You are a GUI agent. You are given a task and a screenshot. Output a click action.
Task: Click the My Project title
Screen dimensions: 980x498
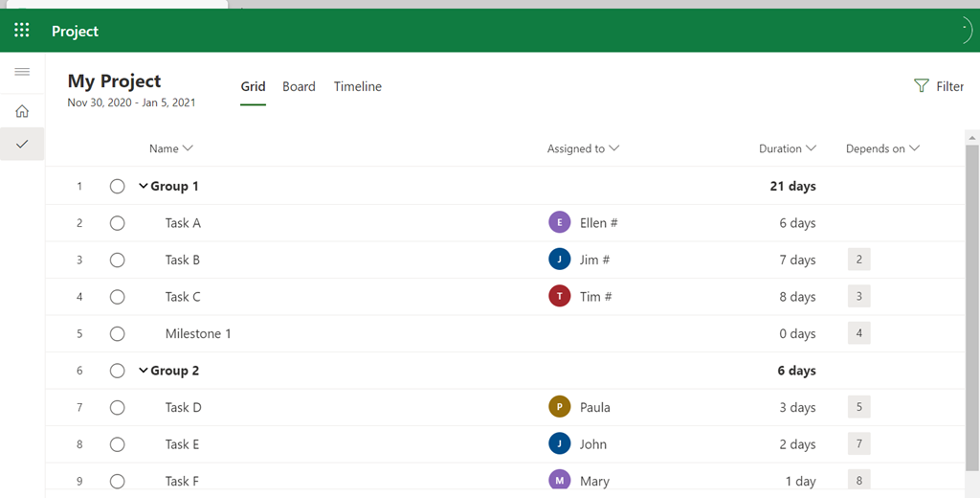[114, 81]
